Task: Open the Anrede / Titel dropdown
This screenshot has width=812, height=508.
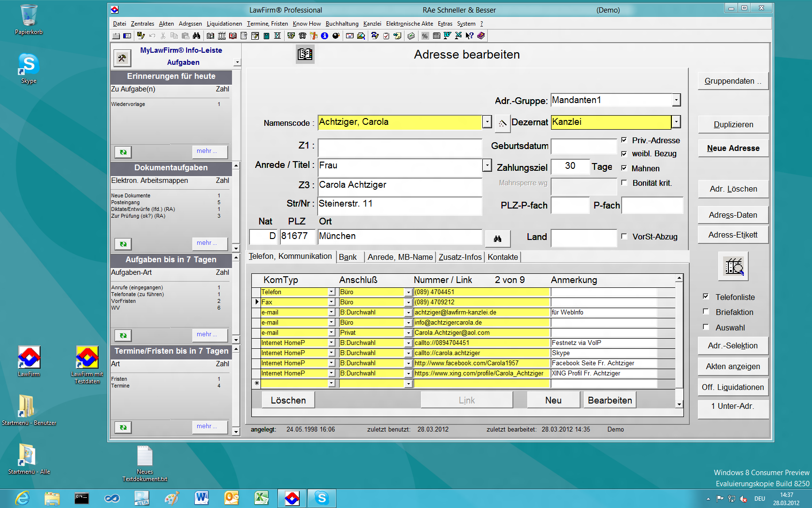Action: (x=487, y=165)
